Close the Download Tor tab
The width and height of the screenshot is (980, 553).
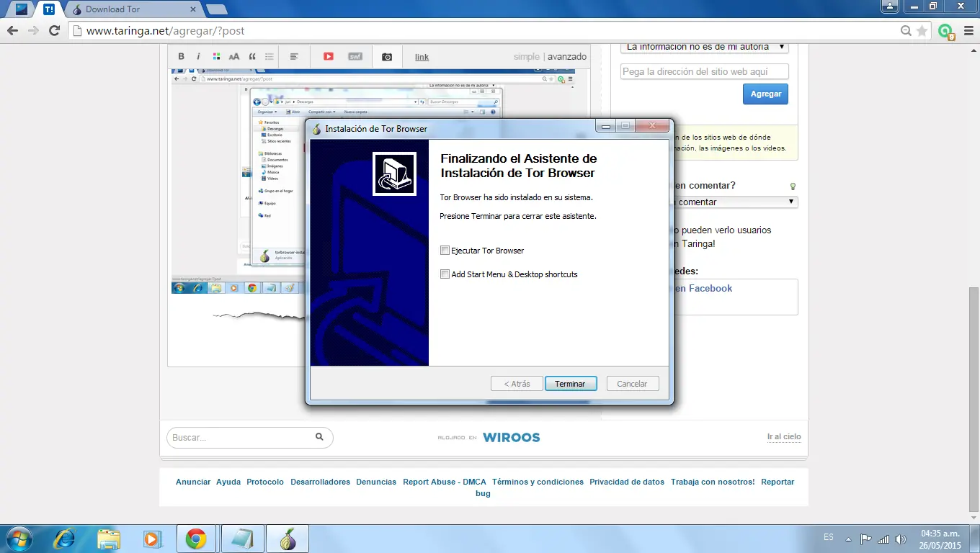(x=192, y=9)
